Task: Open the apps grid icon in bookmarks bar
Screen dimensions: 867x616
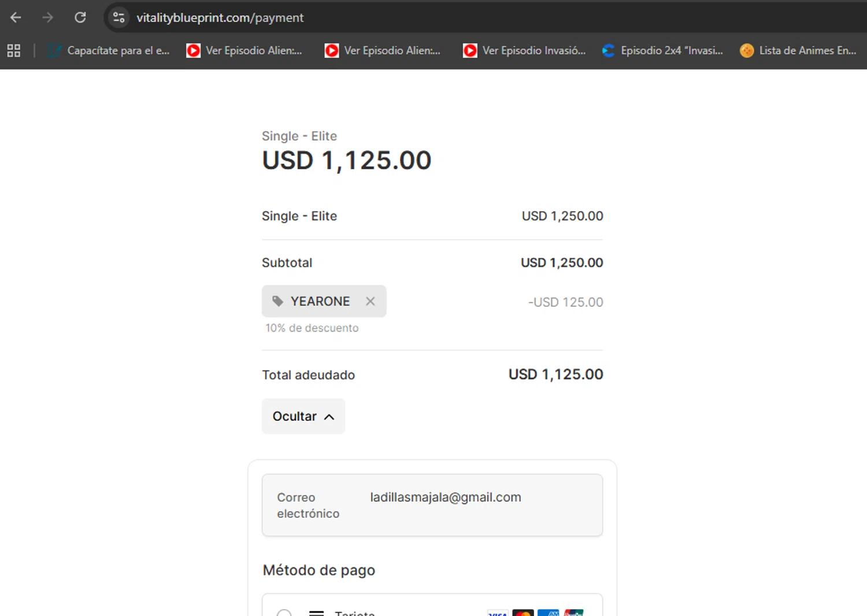Action: point(14,50)
